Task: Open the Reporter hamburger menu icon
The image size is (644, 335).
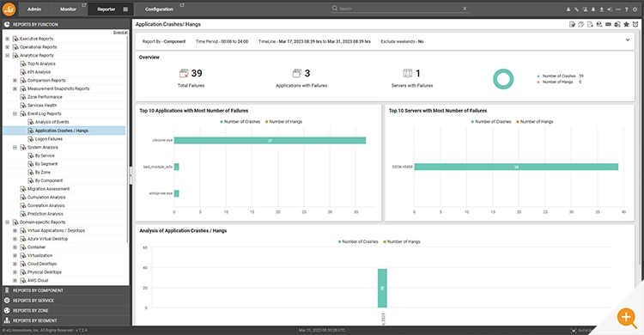Action: tap(125, 9)
